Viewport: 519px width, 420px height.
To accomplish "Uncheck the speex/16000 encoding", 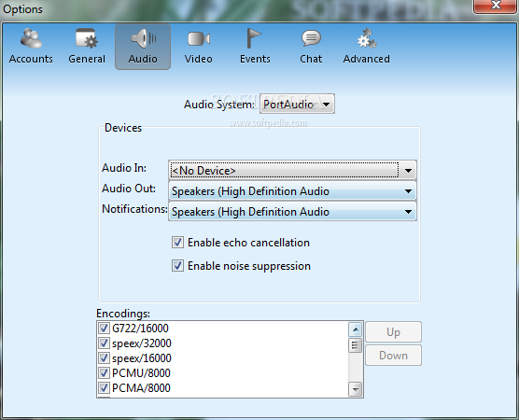I will tap(104, 358).
